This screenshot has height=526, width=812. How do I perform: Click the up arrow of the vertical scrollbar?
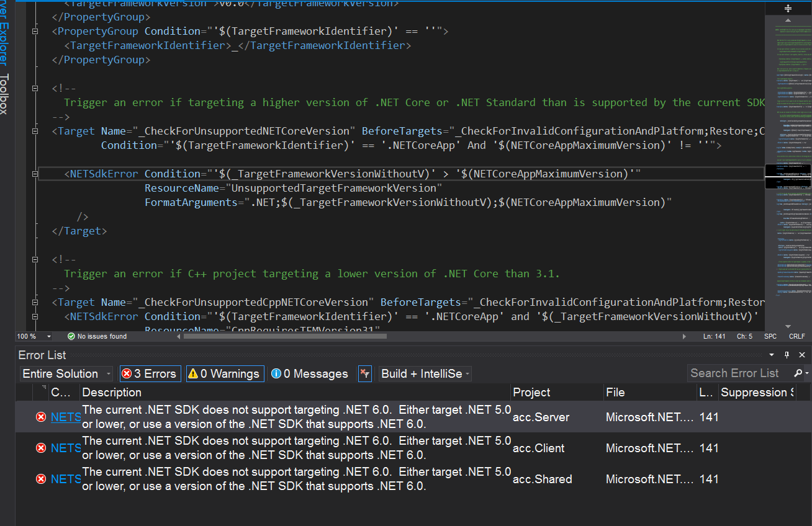[788, 20]
